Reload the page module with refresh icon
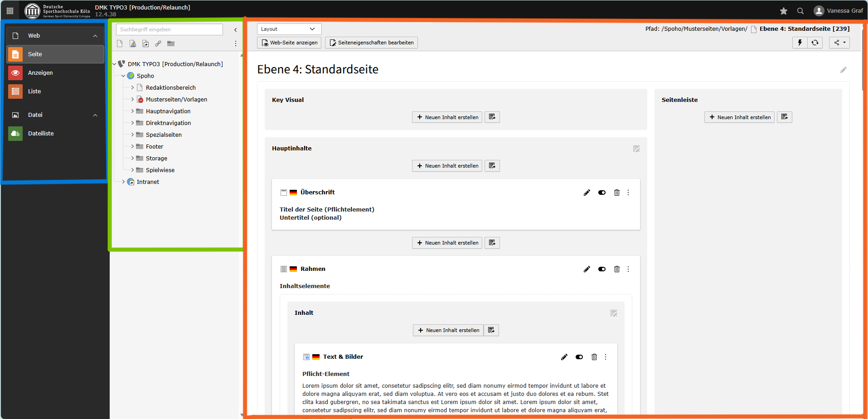 815,43
